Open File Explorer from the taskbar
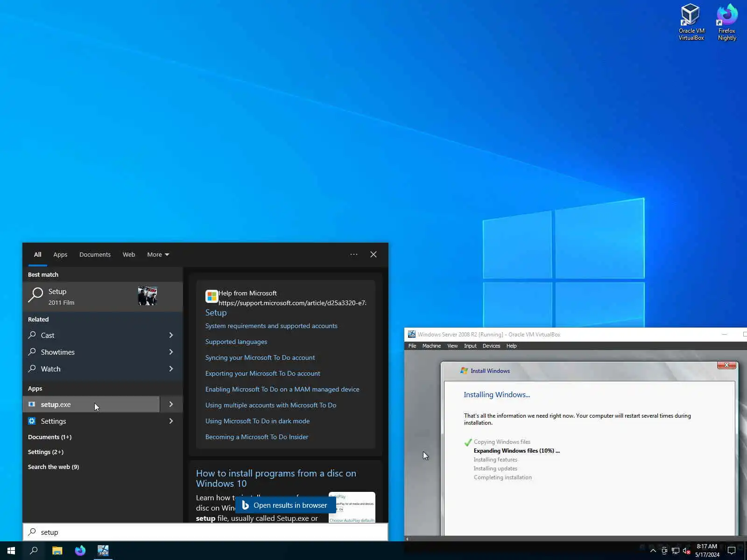This screenshot has width=747, height=560. click(x=57, y=551)
